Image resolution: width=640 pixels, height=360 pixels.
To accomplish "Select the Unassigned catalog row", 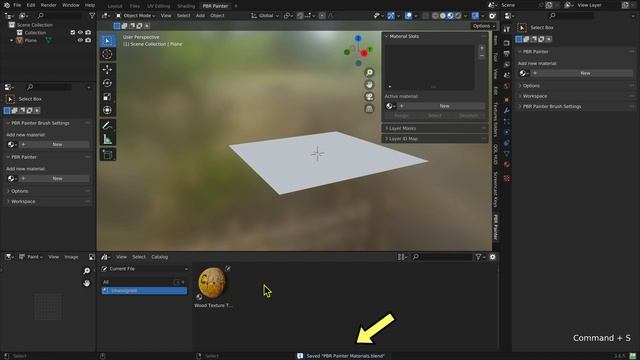I will 144,291.
